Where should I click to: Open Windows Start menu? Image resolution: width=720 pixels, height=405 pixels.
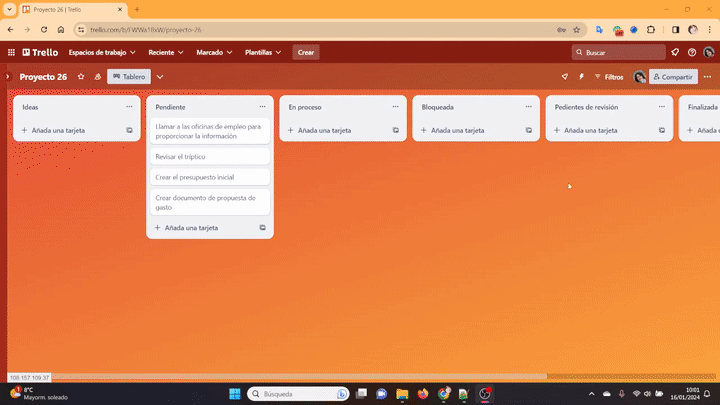point(235,394)
